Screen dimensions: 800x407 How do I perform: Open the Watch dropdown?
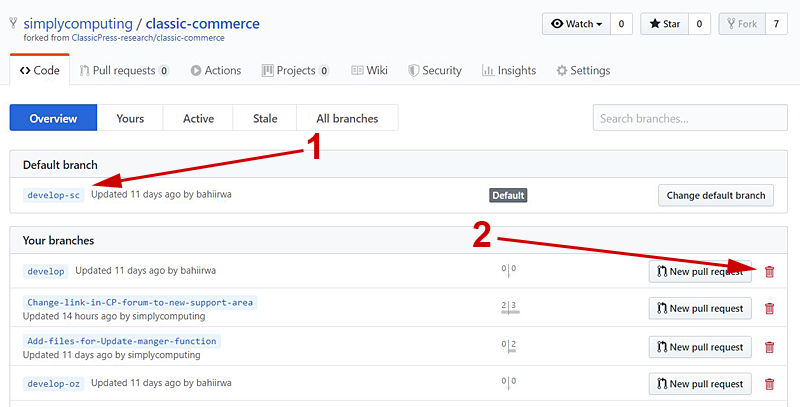click(x=577, y=24)
